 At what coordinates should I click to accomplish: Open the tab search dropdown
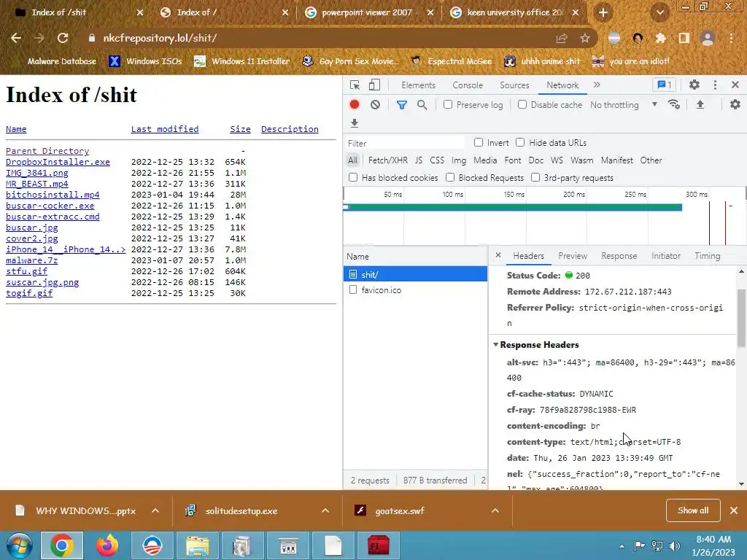pos(659,12)
